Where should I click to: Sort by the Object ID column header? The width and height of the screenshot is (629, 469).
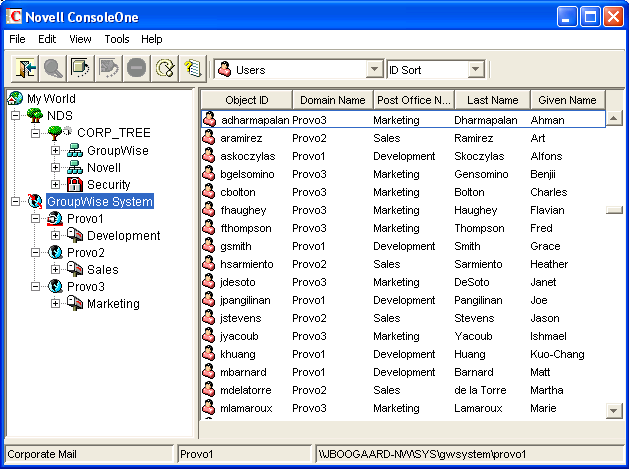point(247,100)
